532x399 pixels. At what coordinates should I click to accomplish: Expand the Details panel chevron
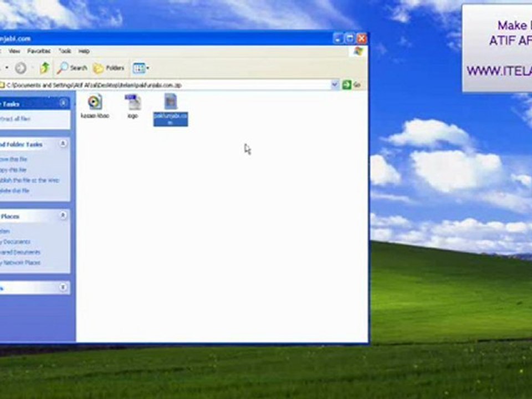click(x=63, y=288)
